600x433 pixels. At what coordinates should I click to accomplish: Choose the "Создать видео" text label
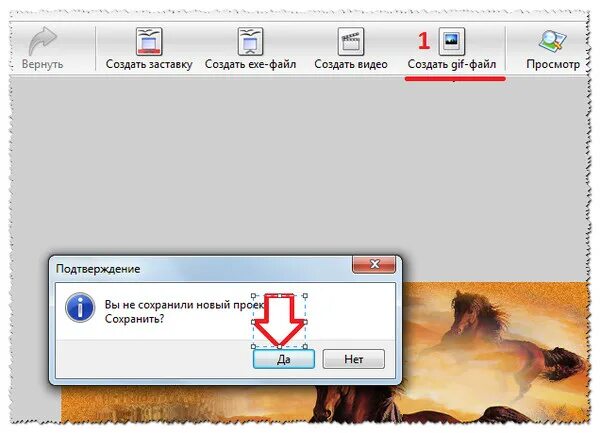pos(351,64)
